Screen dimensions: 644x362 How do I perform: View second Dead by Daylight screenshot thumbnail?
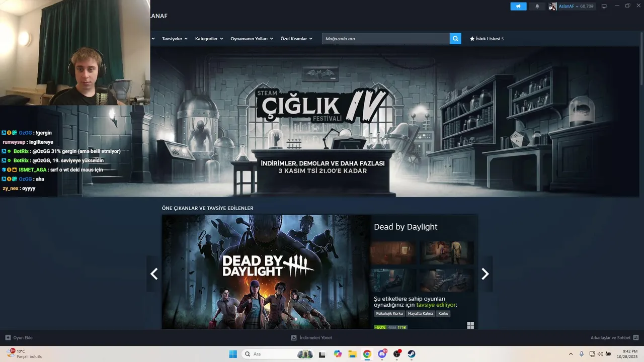[447, 253]
